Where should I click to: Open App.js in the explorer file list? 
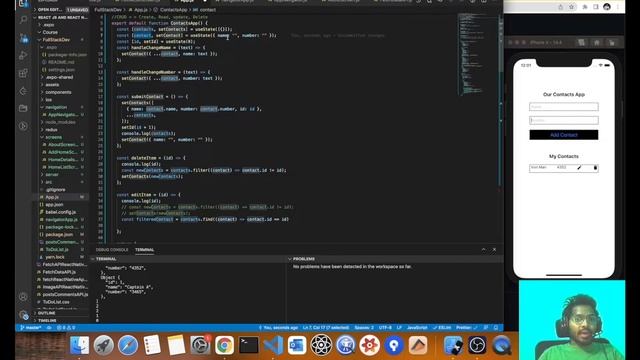click(52, 197)
